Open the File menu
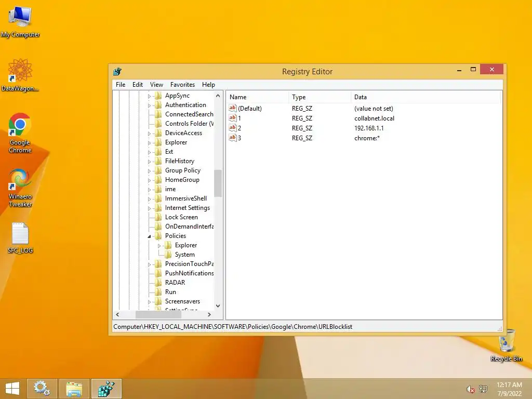532x399 pixels. [x=121, y=85]
